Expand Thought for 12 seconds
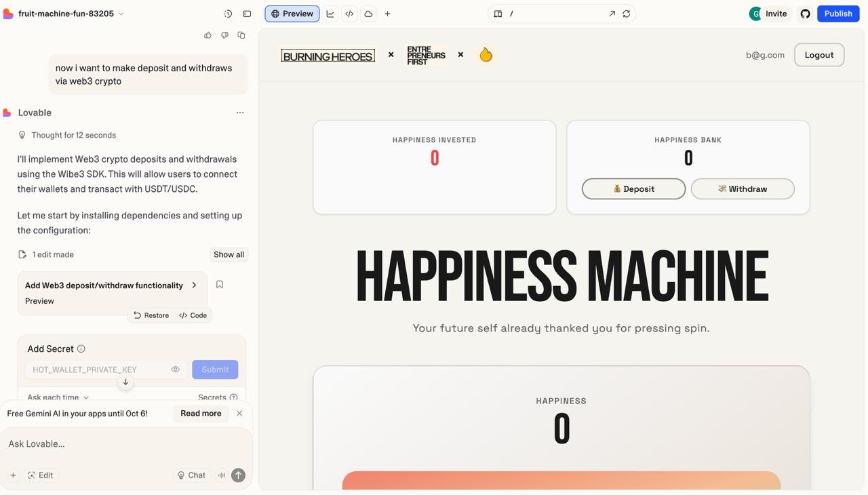 (67, 135)
